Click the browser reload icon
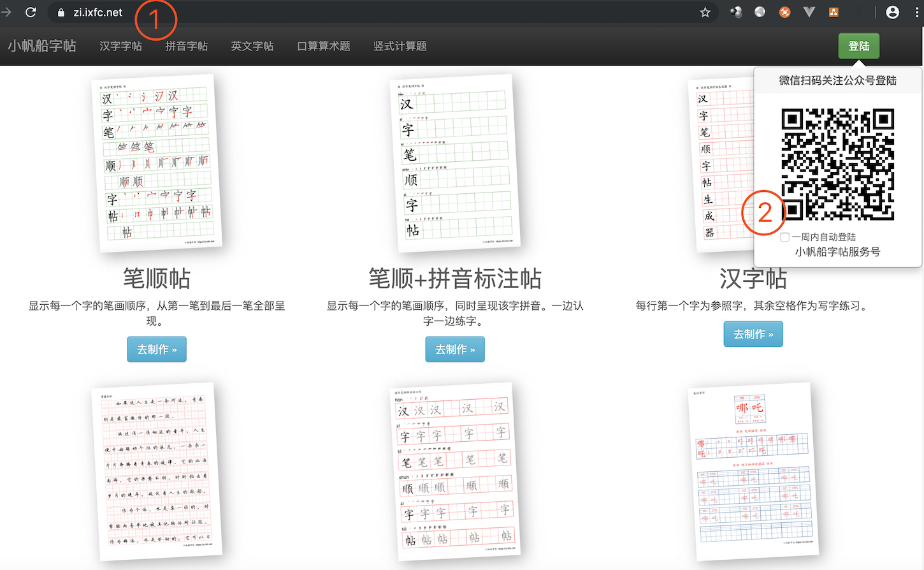 tap(31, 12)
